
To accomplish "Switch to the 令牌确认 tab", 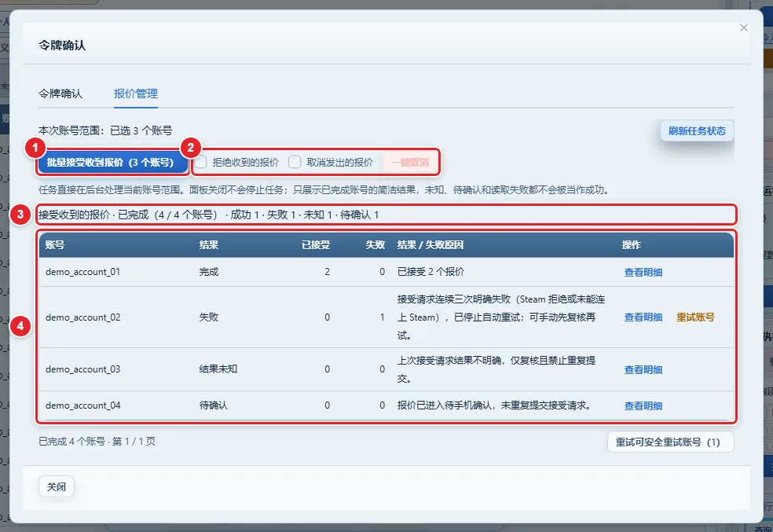I will point(60,94).
